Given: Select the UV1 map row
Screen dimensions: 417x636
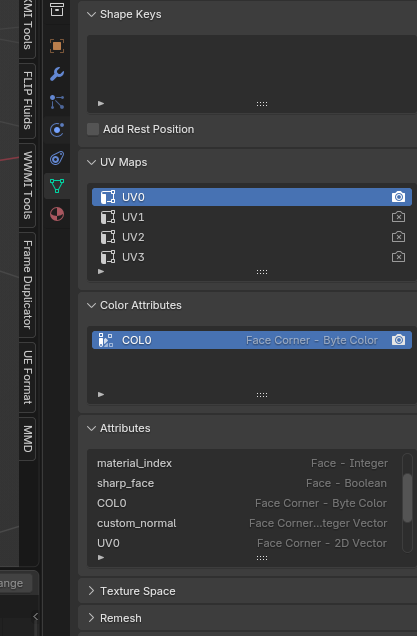Looking at the screenshot, I should 252,217.
